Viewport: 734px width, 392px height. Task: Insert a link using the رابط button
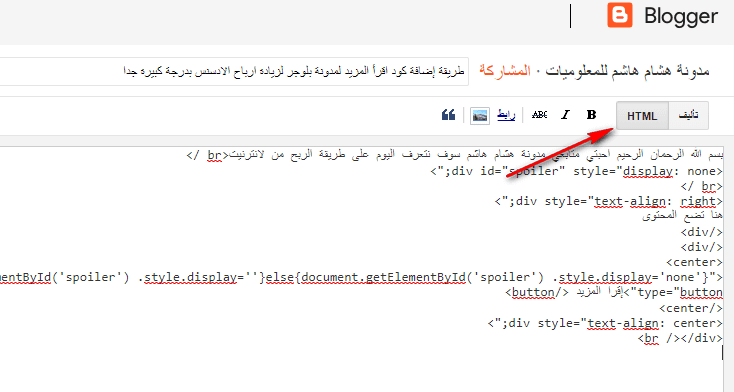tap(506, 115)
